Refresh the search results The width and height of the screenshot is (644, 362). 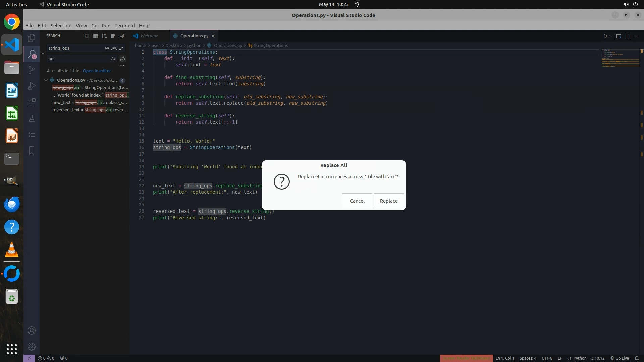click(87, 36)
